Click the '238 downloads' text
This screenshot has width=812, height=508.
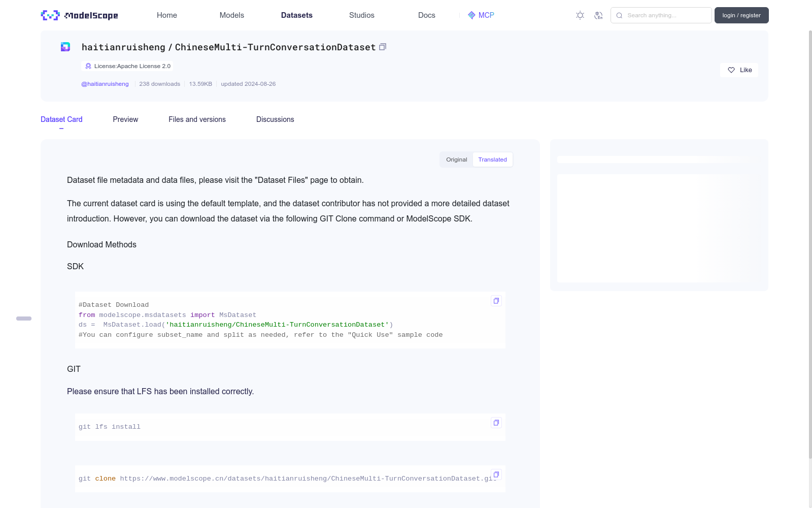(159, 84)
